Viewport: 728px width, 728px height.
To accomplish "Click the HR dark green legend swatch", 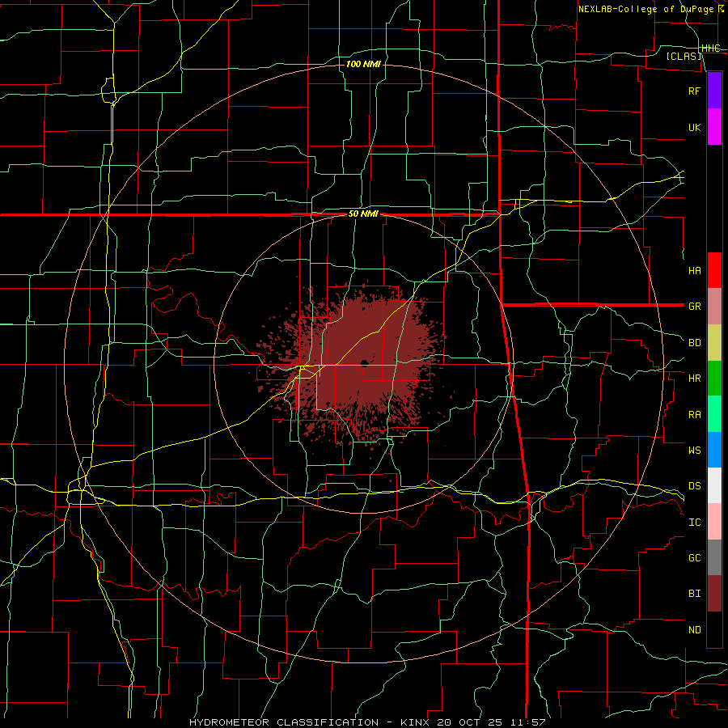I will (x=714, y=379).
